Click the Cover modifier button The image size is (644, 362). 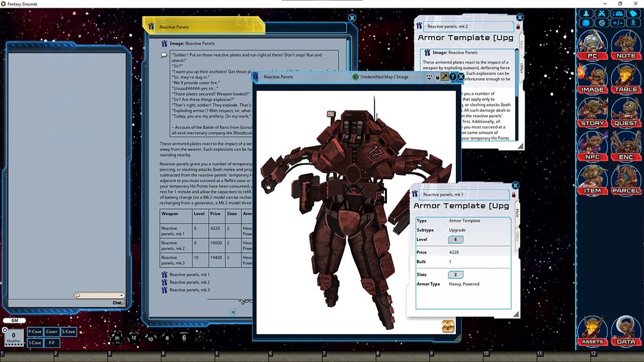(51, 332)
